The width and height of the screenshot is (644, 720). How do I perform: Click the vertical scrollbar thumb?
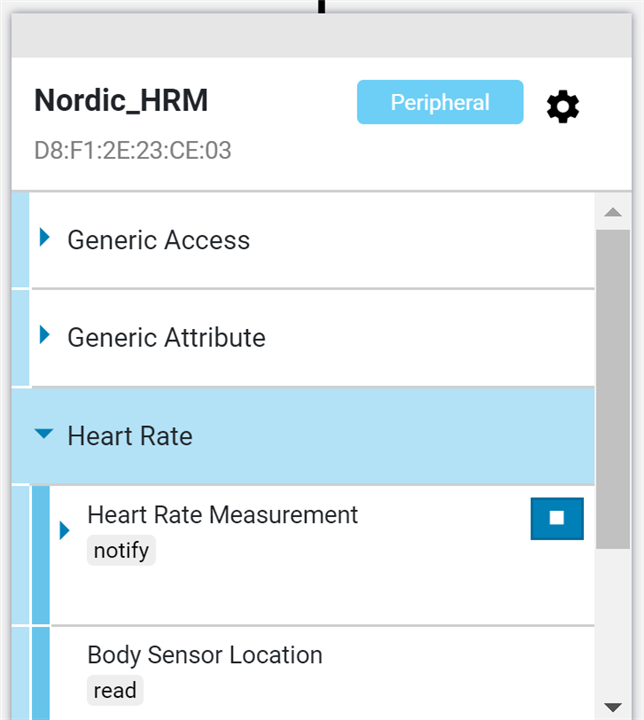click(613, 389)
